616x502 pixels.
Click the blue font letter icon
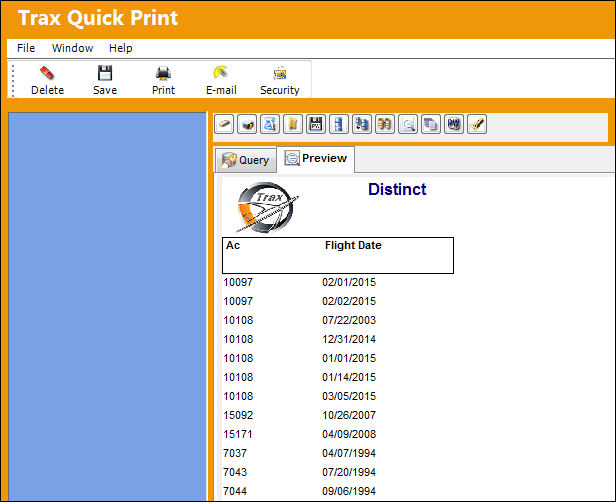pyautogui.click(x=270, y=125)
